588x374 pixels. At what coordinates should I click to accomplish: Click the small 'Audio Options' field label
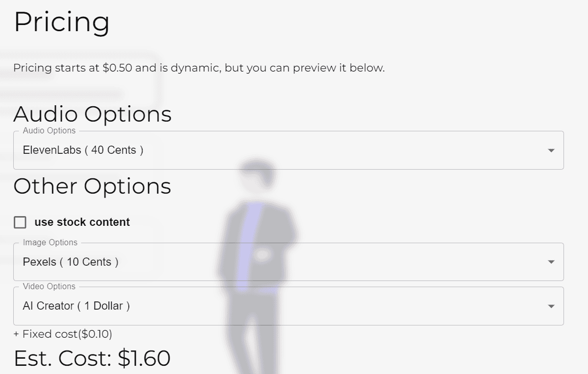(x=48, y=131)
